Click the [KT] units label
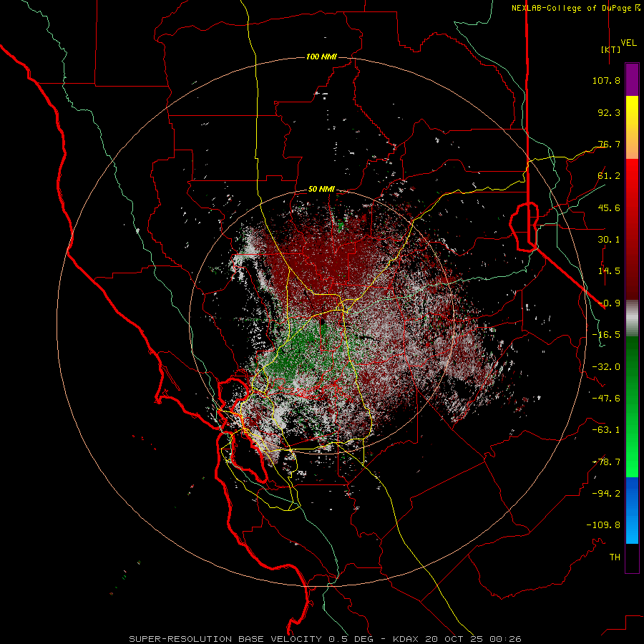The width and height of the screenshot is (644, 644). [x=611, y=49]
